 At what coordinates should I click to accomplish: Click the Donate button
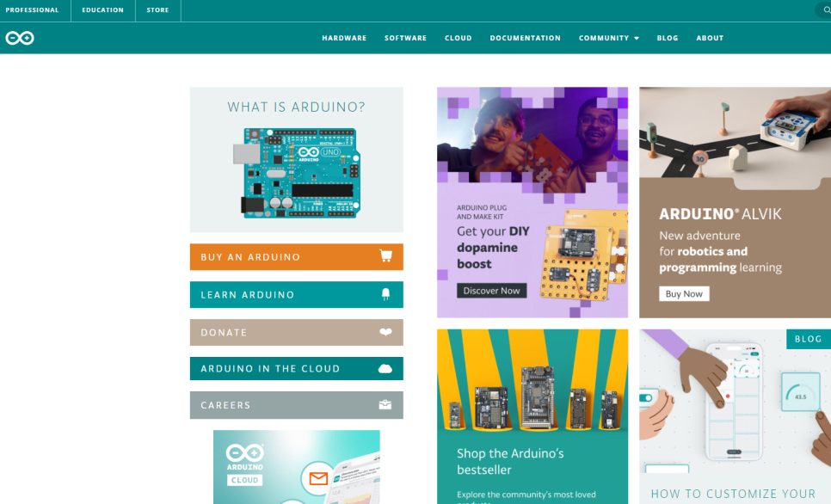point(296,332)
